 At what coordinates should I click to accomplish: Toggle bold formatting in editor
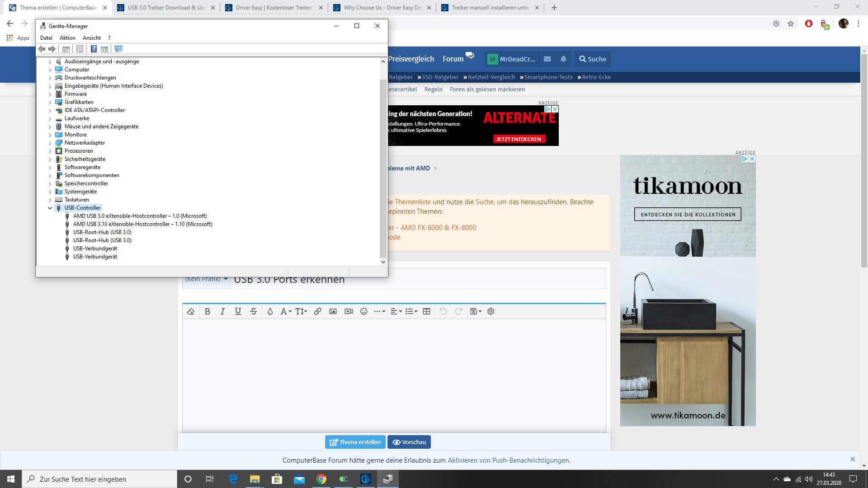click(x=208, y=311)
